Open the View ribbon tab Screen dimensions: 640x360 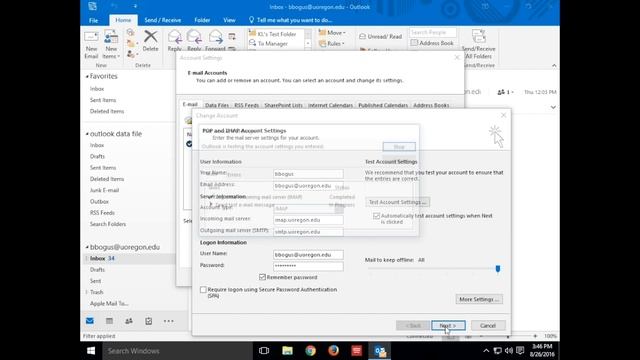pos(229,20)
